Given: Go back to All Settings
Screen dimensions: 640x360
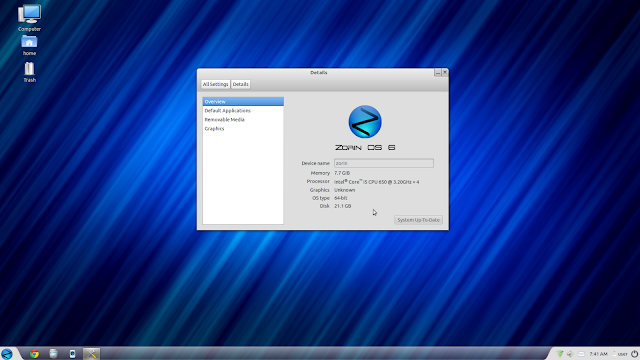Looking at the screenshot, I should [x=216, y=84].
